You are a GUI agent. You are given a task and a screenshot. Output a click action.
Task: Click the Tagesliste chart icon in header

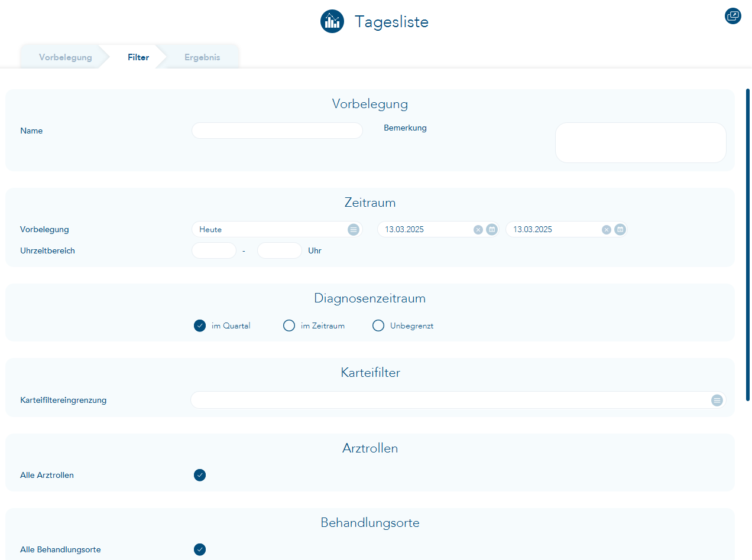(x=332, y=22)
